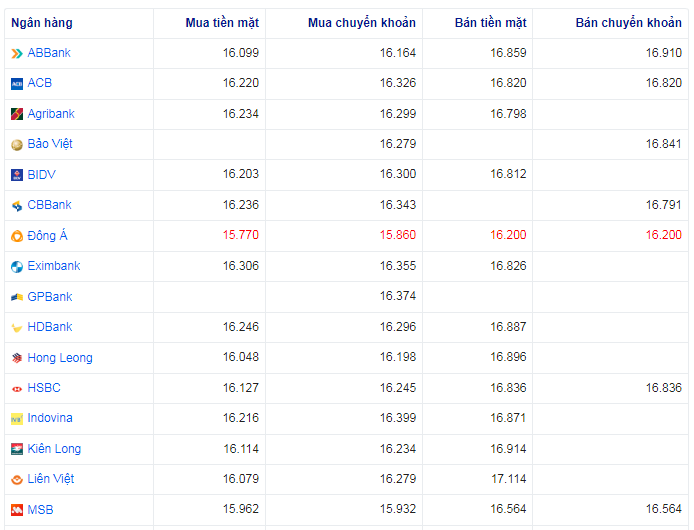This screenshot has width=694, height=530.
Task: Select GPBank transfer buy value 16.374
Action: (x=398, y=296)
